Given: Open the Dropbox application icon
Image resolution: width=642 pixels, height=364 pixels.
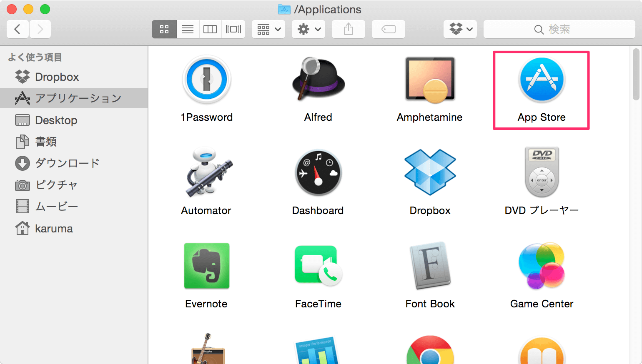Looking at the screenshot, I should [429, 172].
